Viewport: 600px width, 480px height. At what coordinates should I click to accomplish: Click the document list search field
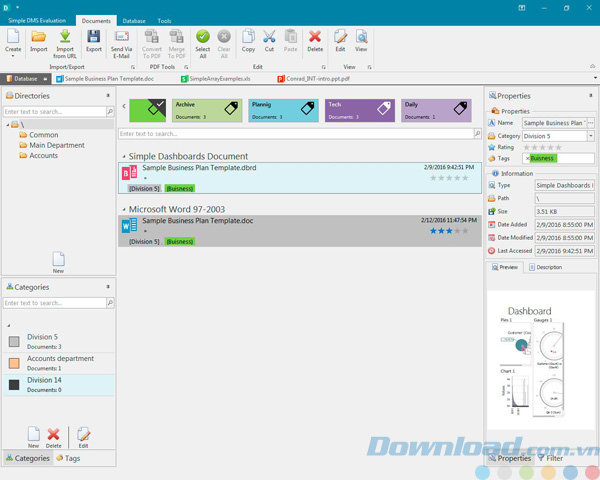(296, 134)
